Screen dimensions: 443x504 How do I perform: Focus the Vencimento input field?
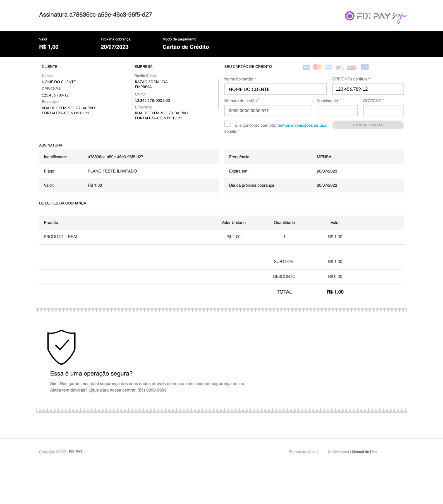(x=337, y=110)
